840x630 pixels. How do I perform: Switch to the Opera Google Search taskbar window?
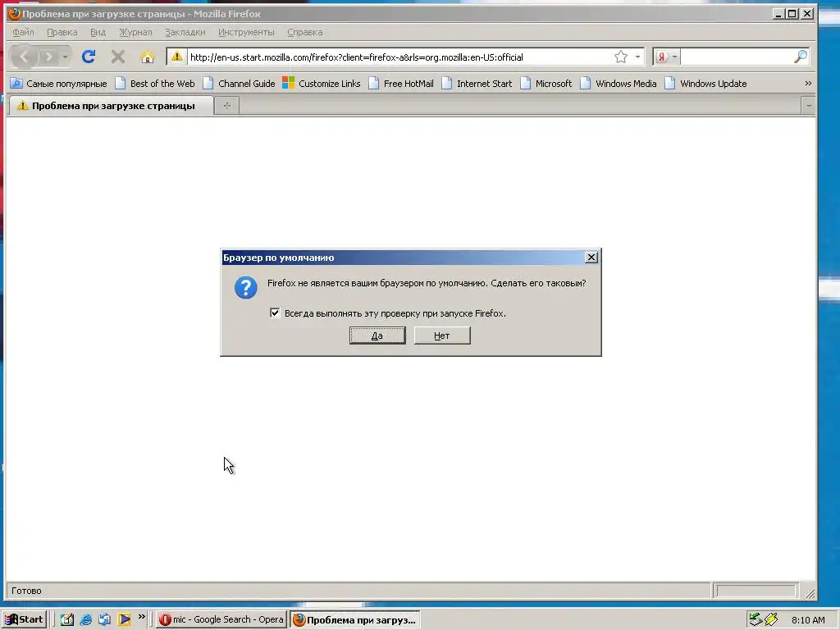pos(221,619)
